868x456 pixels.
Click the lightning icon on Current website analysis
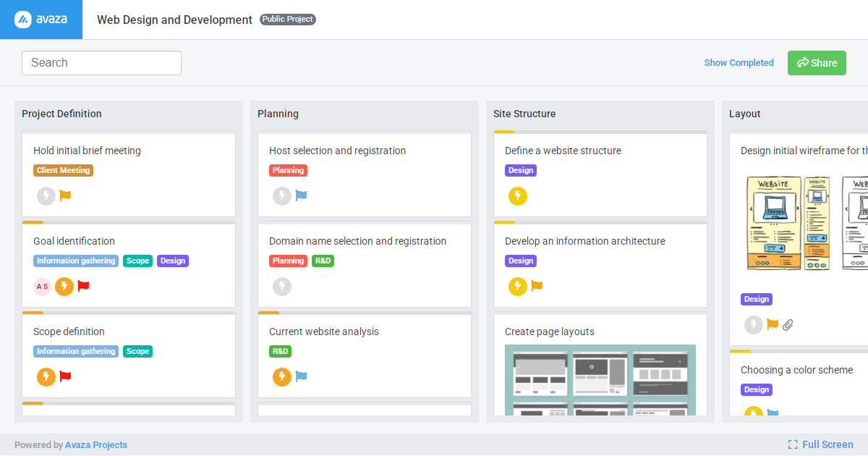[x=282, y=376]
